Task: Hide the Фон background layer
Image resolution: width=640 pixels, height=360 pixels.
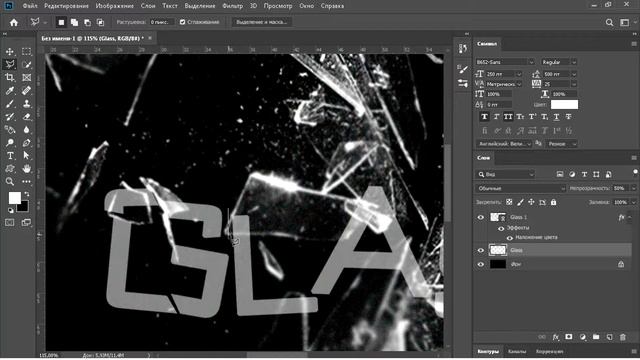Action: tap(480, 264)
